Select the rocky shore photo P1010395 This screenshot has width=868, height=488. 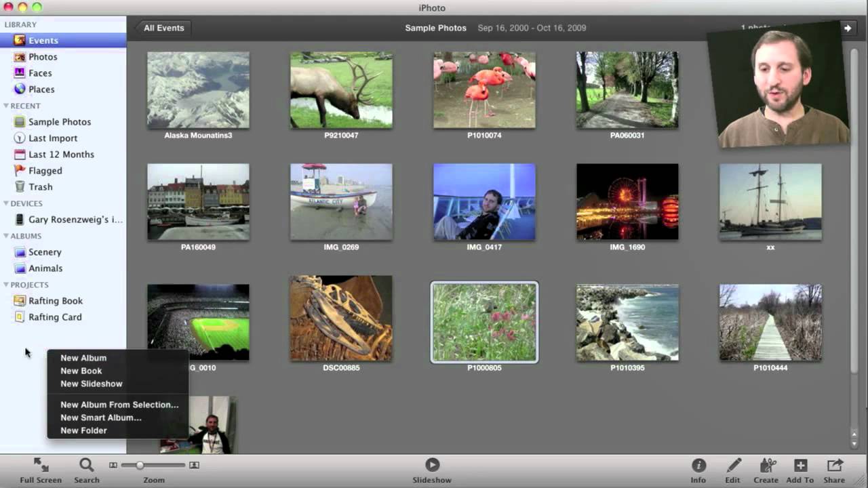tap(627, 323)
